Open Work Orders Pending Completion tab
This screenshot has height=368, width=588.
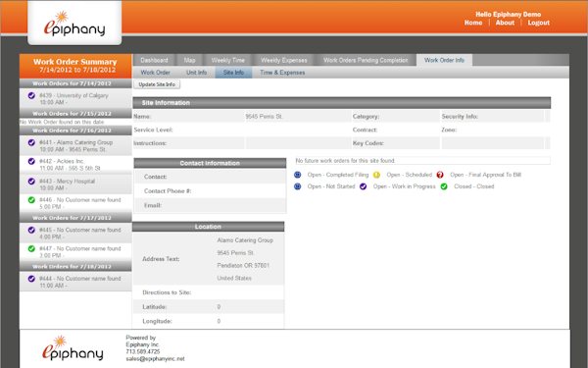[366, 60]
